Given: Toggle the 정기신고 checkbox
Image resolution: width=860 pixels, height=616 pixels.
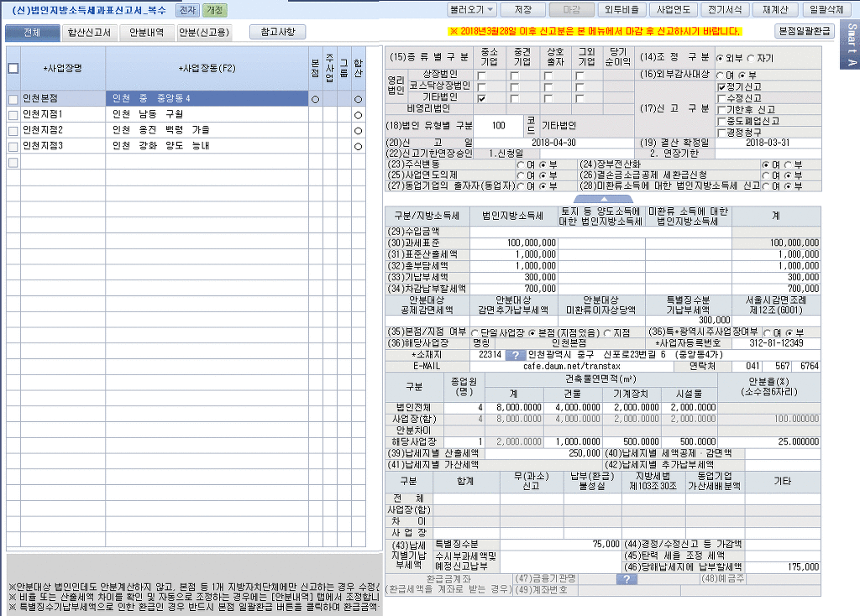Looking at the screenshot, I should [x=721, y=86].
